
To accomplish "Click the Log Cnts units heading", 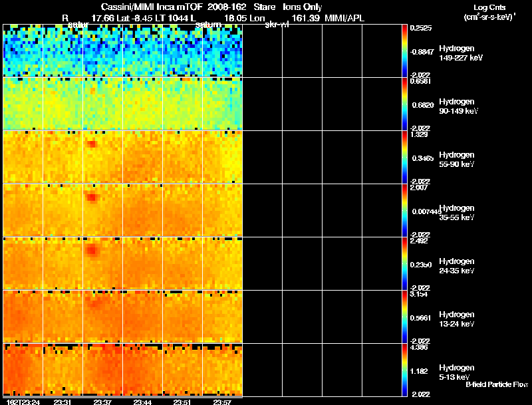I will 489,7.
